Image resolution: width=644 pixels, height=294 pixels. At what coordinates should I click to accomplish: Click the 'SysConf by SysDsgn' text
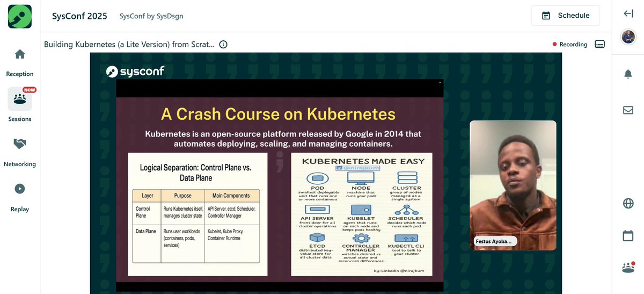tap(151, 16)
